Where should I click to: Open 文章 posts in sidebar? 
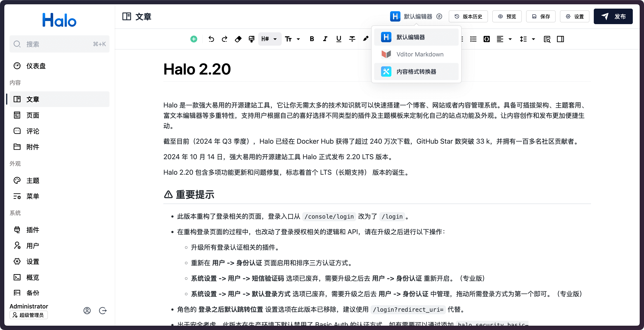59,99
